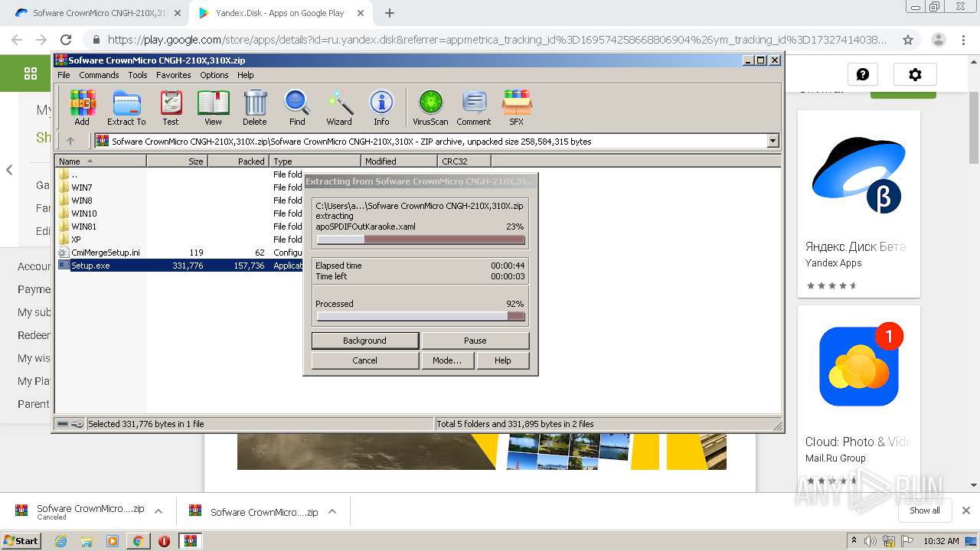Go up one folder level arrow
980x551 pixels.
(x=70, y=141)
